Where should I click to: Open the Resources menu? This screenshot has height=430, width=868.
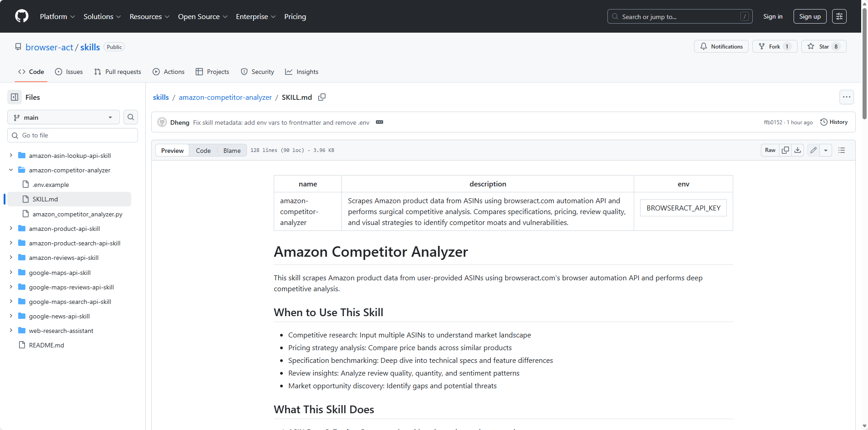(x=149, y=16)
